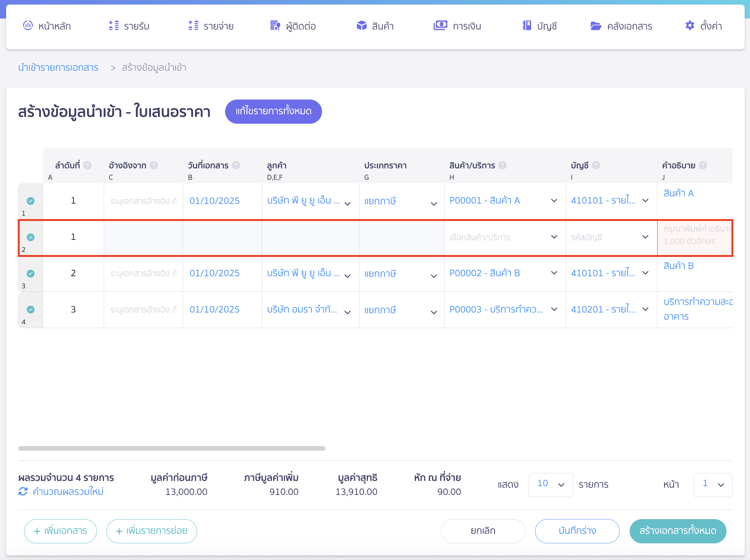Click the gear icon for ตั้งค่า
This screenshot has width=750, height=560.
coord(689,26)
